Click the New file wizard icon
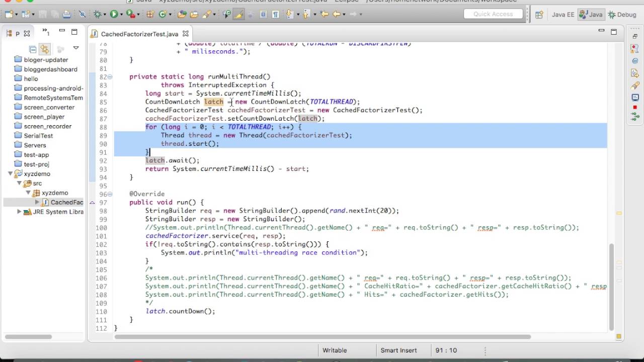Image resolution: width=644 pixels, height=362 pixels. point(9,15)
